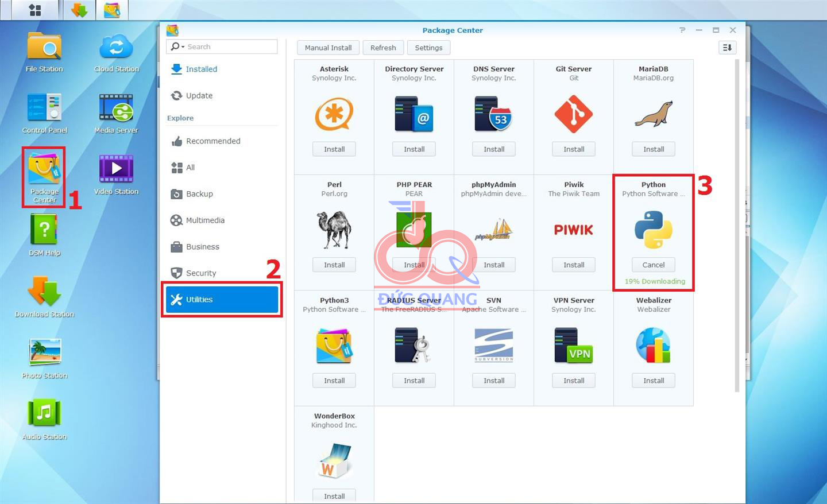Click the Perl camel icon
The width and height of the screenshot is (827, 504).
pos(334,230)
